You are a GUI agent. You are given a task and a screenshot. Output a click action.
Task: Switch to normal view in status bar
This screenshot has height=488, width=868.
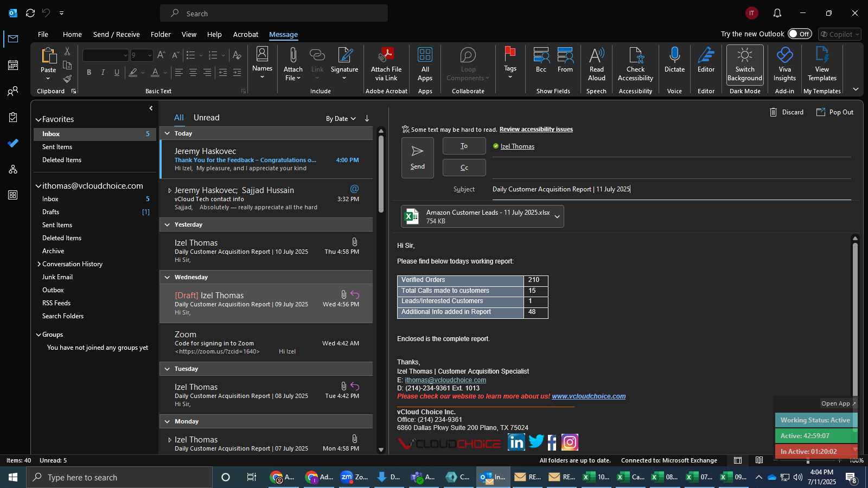point(738,460)
